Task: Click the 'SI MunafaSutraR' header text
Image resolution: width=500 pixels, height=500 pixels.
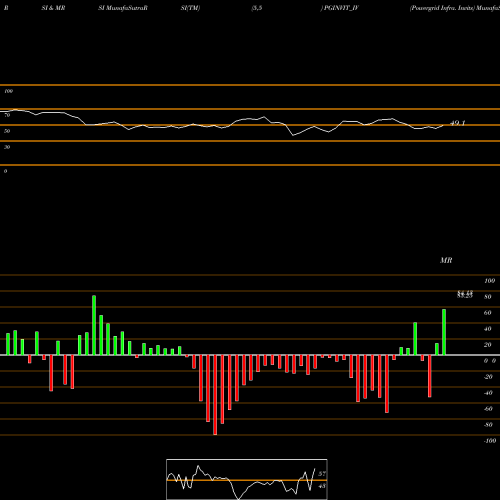Action: pos(123,8)
